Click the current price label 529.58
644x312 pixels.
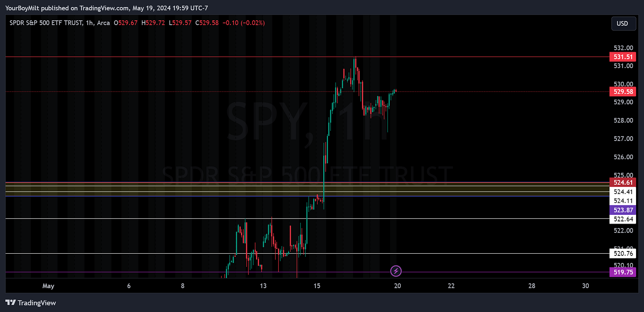coord(623,92)
